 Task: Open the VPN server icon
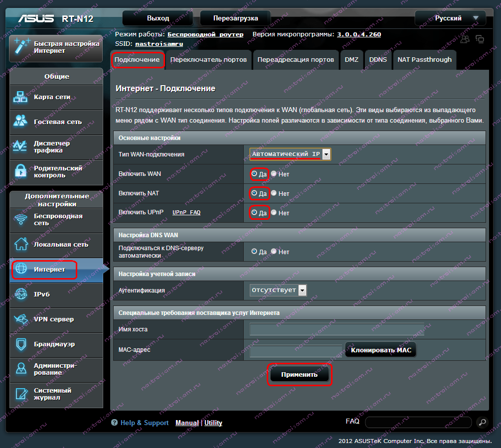(20, 319)
